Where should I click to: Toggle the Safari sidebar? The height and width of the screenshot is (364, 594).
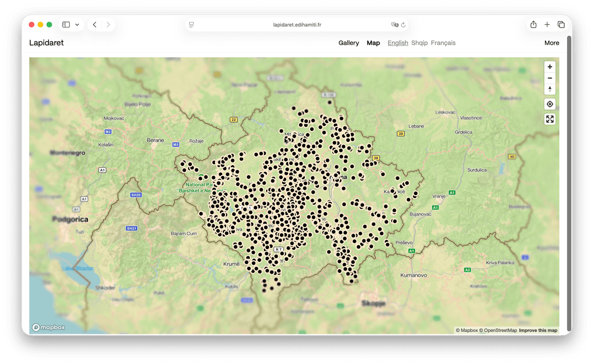coord(65,24)
